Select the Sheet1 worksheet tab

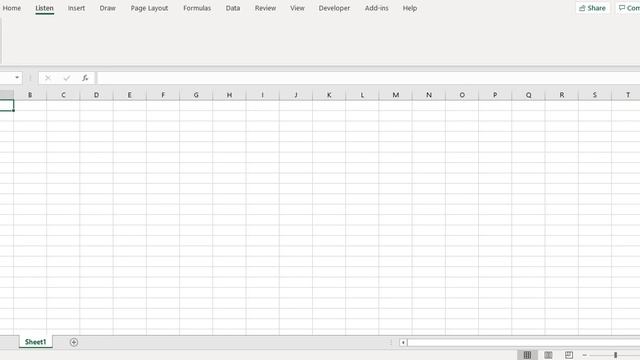click(x=36, y=342)
